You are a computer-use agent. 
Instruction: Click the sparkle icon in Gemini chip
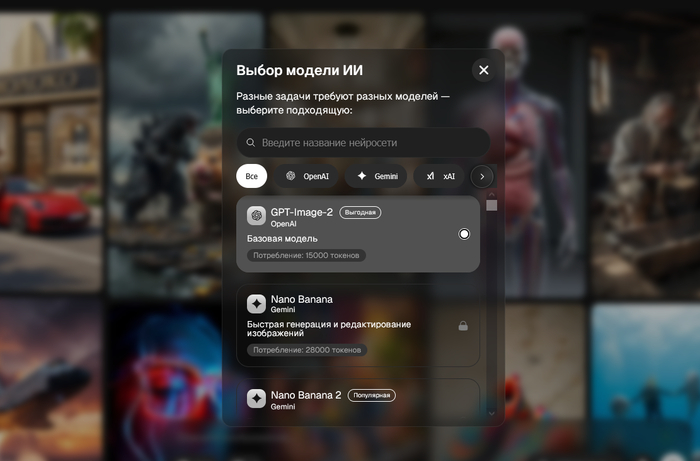tap(362, 176)
